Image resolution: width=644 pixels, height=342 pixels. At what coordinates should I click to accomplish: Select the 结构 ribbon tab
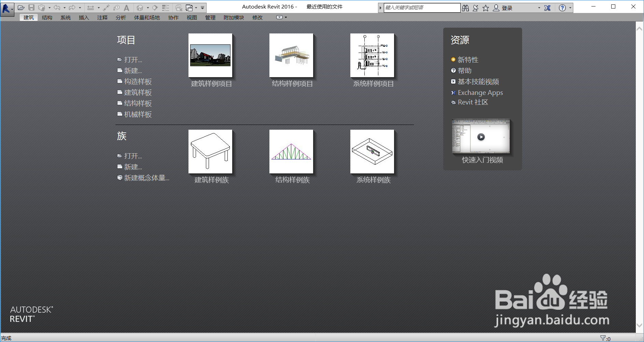(x=47, y=18)
